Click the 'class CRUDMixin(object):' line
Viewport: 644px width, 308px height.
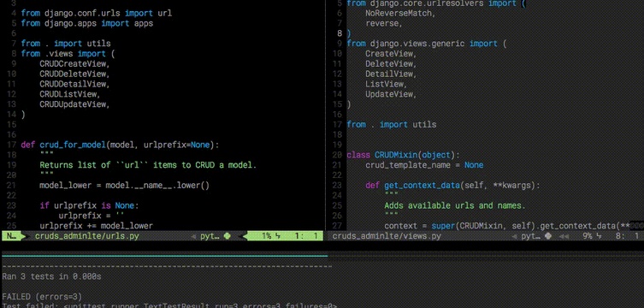click(x=404, y=155)
